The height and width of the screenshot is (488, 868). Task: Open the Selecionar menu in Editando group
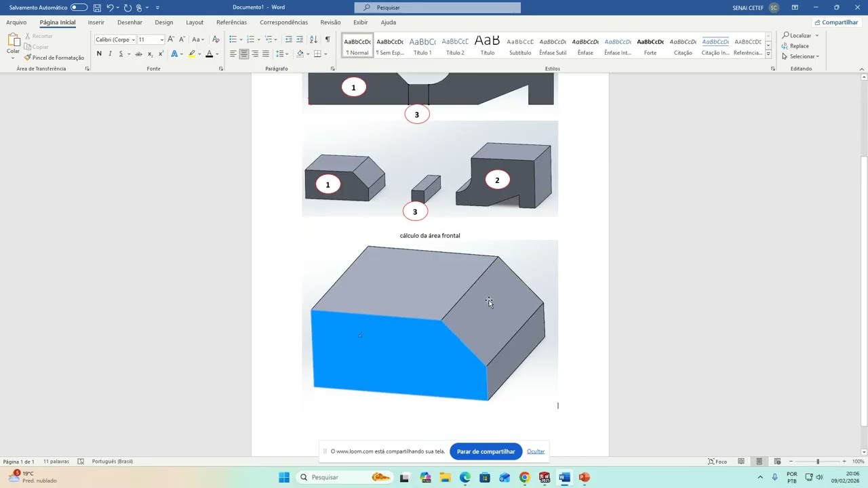(800, 57)
